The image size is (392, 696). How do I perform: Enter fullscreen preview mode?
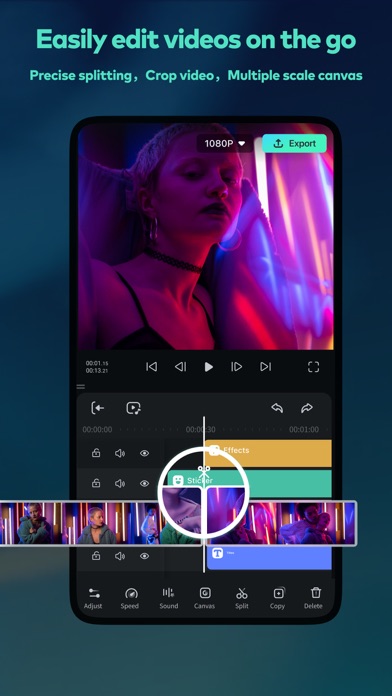click(x=313, y=367)
